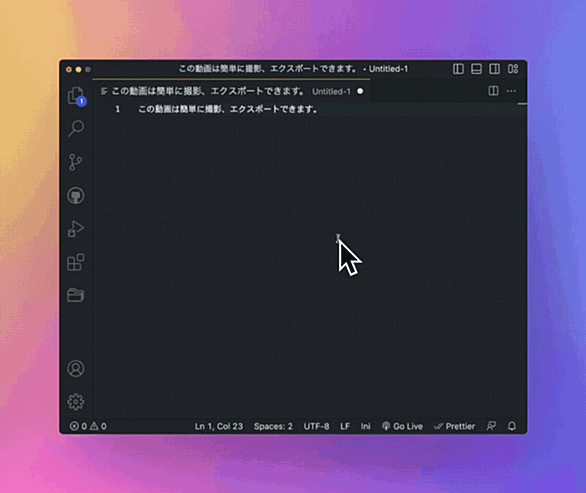Click the file type icon on the tab

click(x=104, y=91)
